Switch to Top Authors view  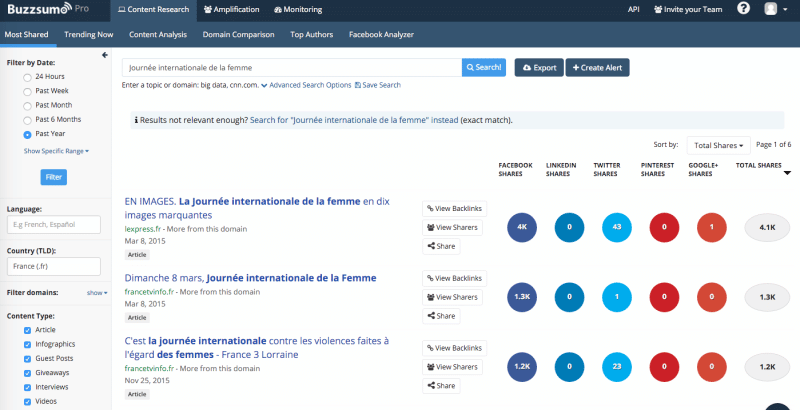coord(312,35)
